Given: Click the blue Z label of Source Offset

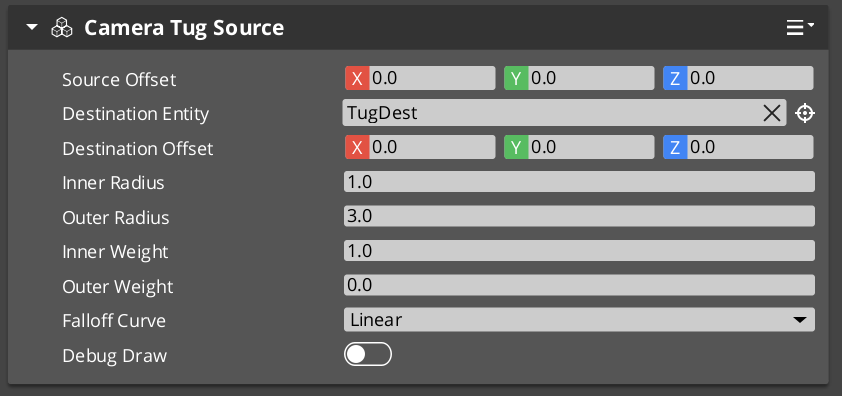Looking at the screenshot, I should 675,78.
